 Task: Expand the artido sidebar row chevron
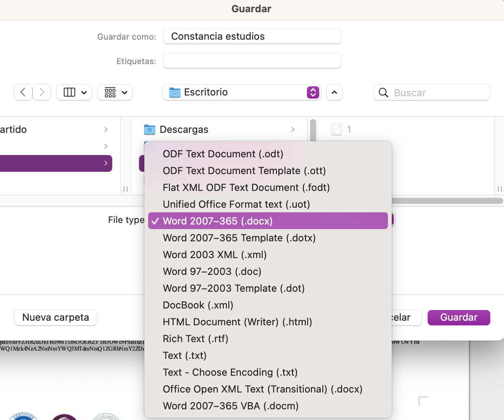point(106,129)
